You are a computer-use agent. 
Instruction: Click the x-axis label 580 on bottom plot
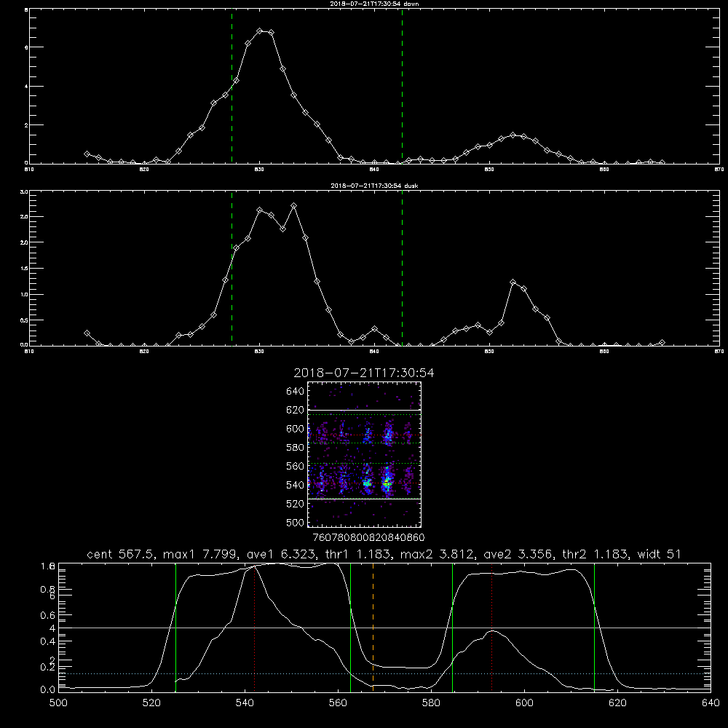431,703
